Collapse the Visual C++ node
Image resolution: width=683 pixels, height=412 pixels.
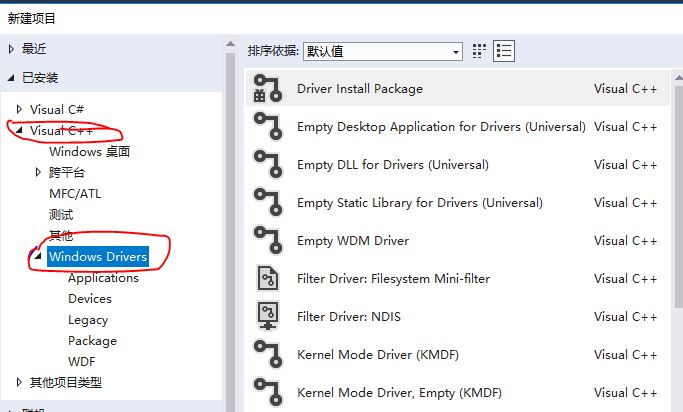point(19,130)
